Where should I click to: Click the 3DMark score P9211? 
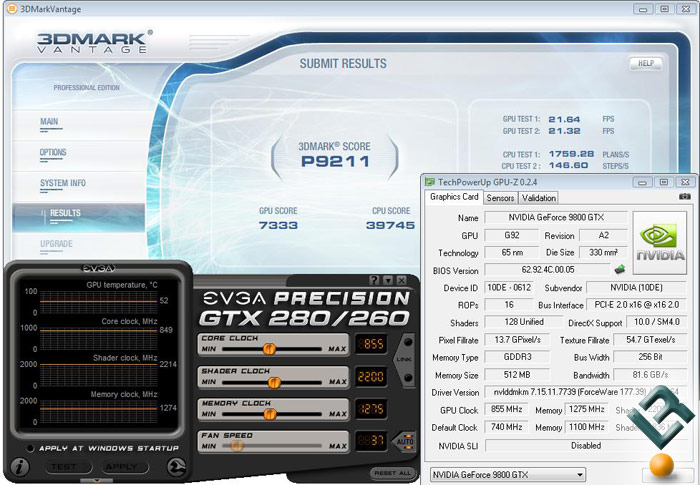click(335, 161)
